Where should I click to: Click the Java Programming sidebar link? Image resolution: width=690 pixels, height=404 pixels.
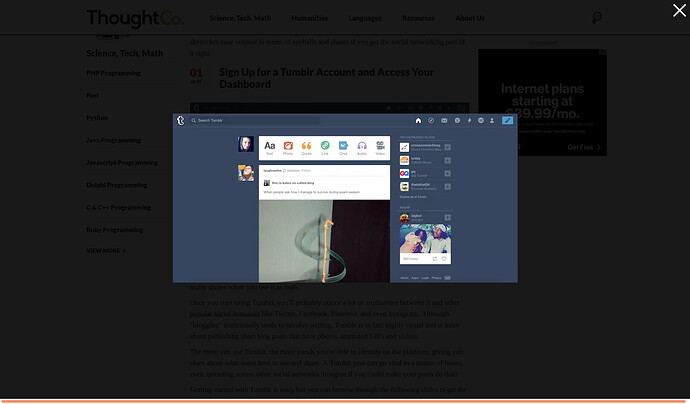[x=113, y=140]
